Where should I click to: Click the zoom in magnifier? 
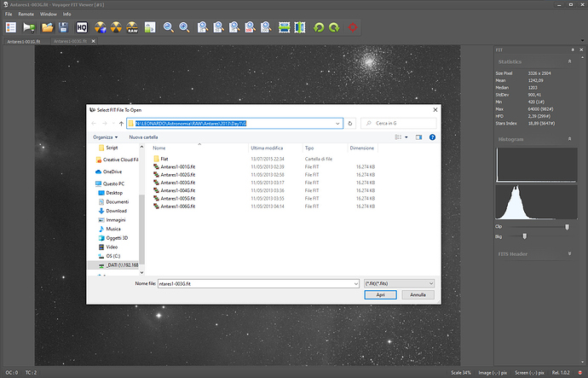click(184, 27)
